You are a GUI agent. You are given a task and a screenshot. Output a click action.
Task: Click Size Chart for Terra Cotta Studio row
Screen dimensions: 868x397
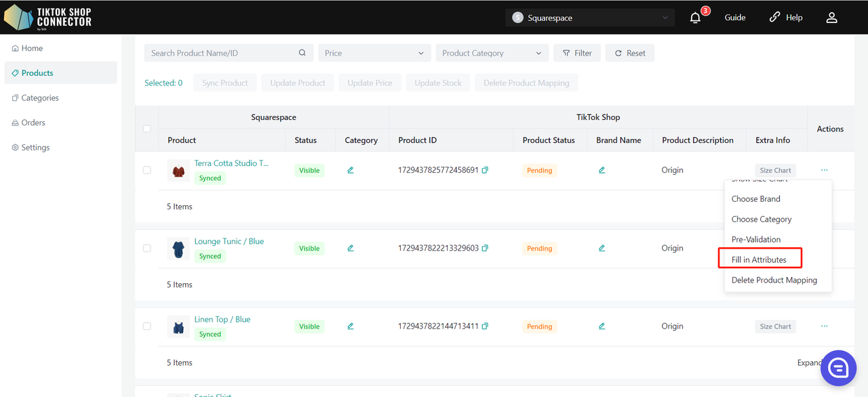click(775, 171)
